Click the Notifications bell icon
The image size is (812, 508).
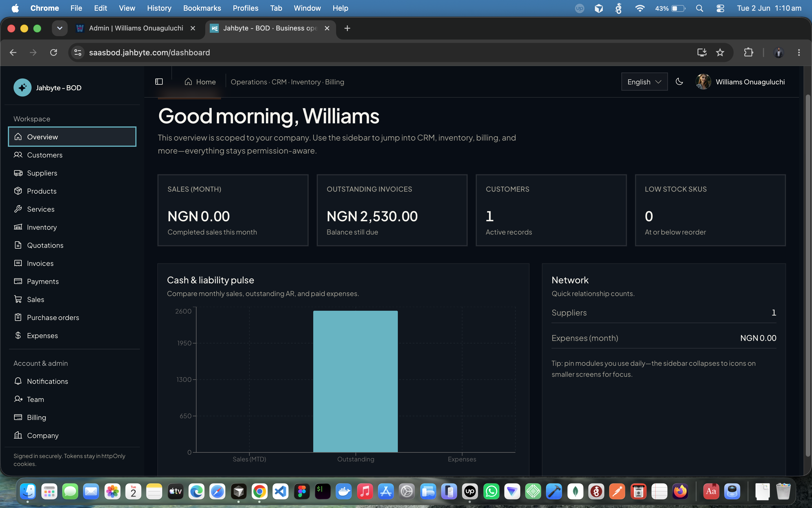[18, 381]
